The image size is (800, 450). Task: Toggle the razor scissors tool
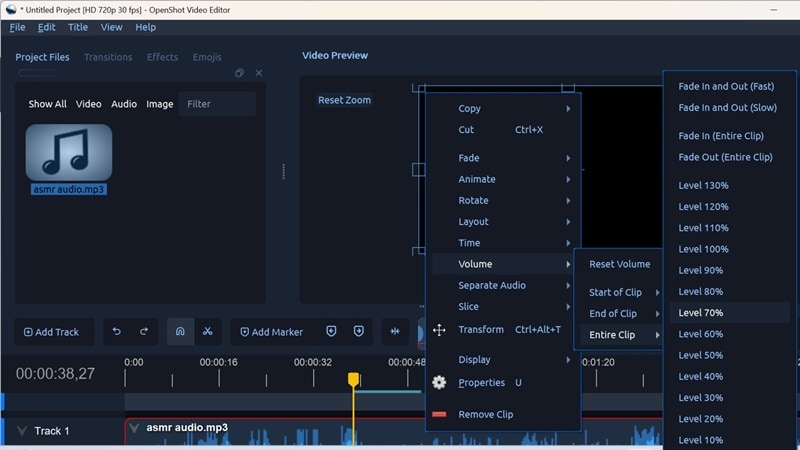pos(208,332)
